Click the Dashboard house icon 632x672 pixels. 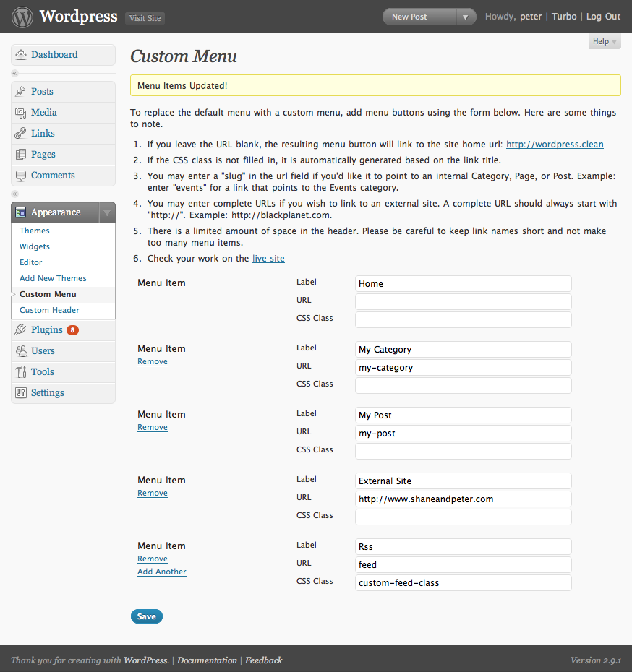coord(20,55)
